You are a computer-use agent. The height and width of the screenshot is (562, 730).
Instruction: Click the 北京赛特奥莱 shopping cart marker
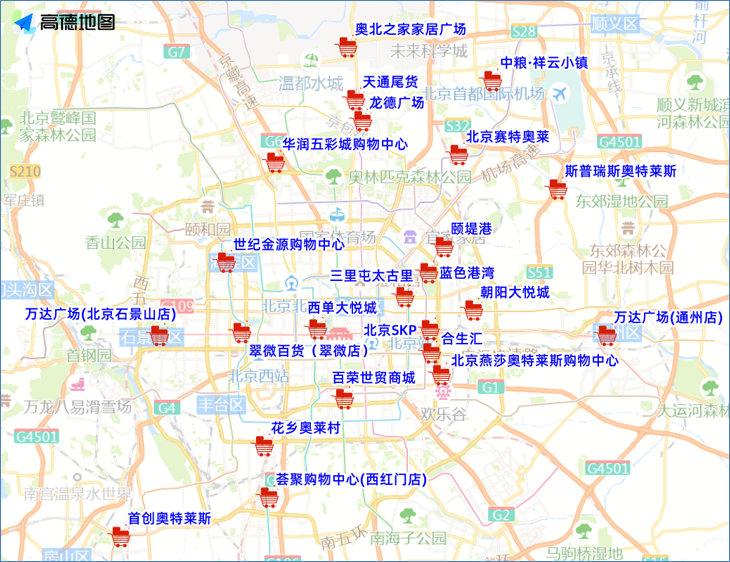tap(458, 155)
